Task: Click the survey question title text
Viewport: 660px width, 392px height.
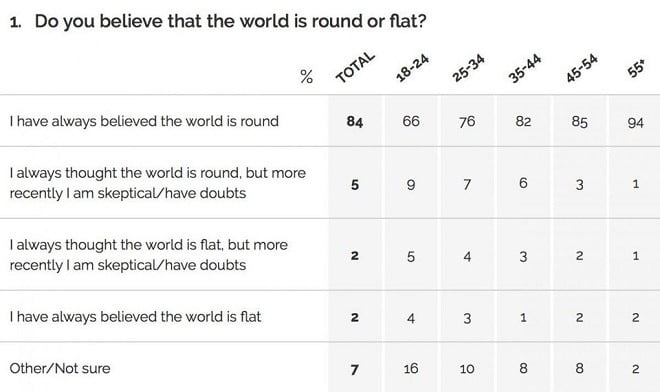Action: [218, 21]
